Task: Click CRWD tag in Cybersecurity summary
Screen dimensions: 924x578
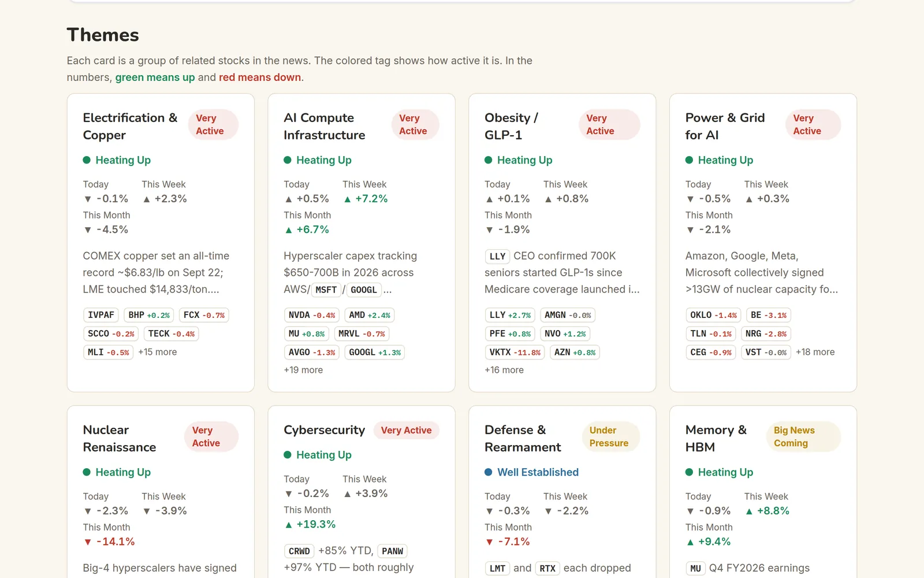Action: pyautogui.click(x=299, y=551)
